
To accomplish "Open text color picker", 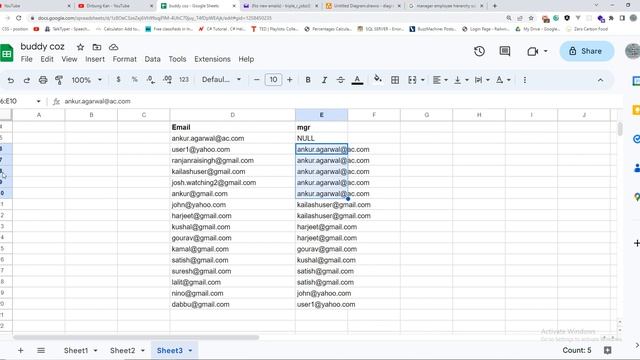I will coord(357,80).
